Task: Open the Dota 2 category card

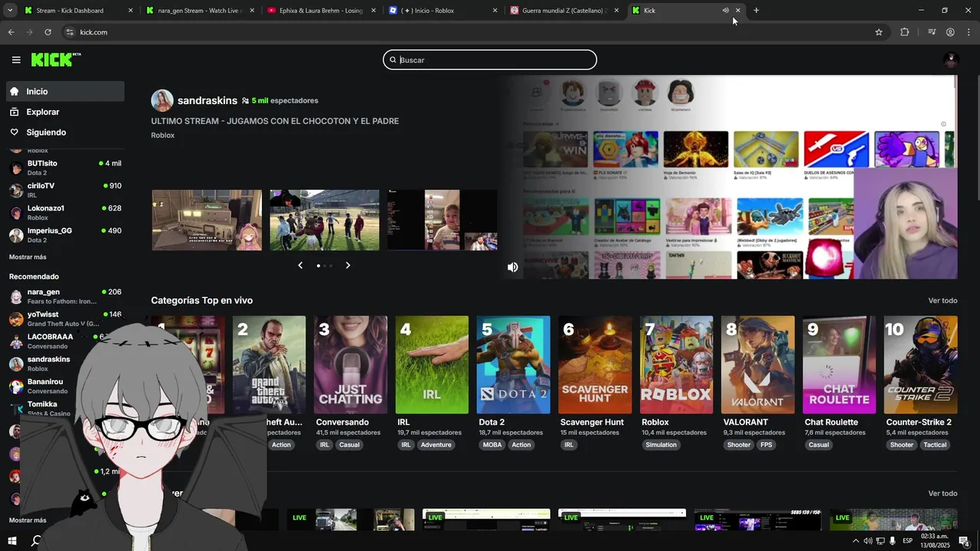Action: tap(514, 365)
